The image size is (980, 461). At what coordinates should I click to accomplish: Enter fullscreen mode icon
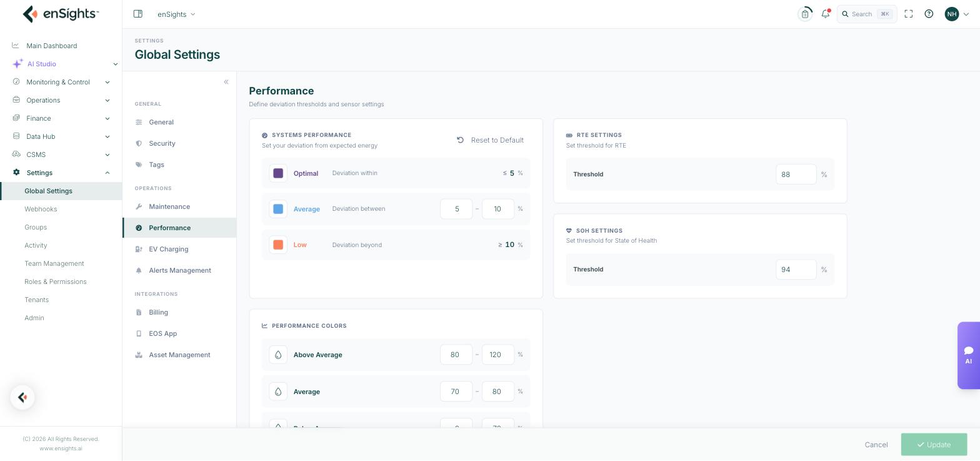pyautogui.click(x=909, y=14)
